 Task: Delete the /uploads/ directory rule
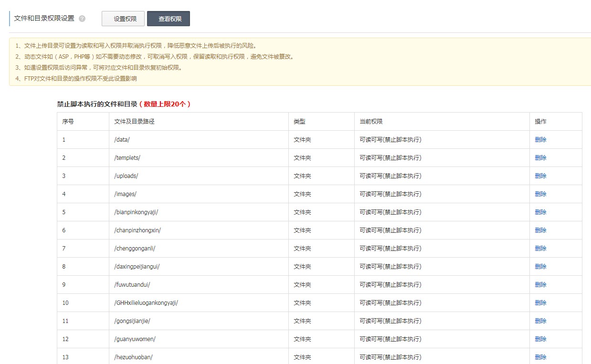point(540,176)
